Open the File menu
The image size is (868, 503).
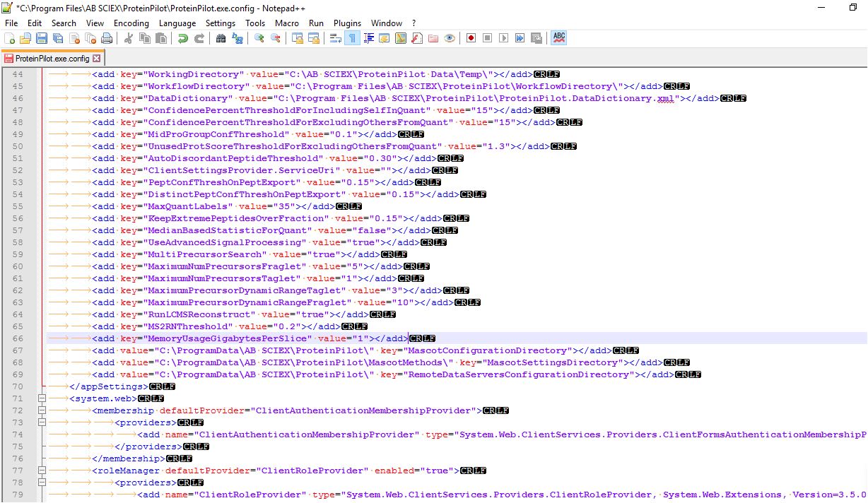[11, 23]
